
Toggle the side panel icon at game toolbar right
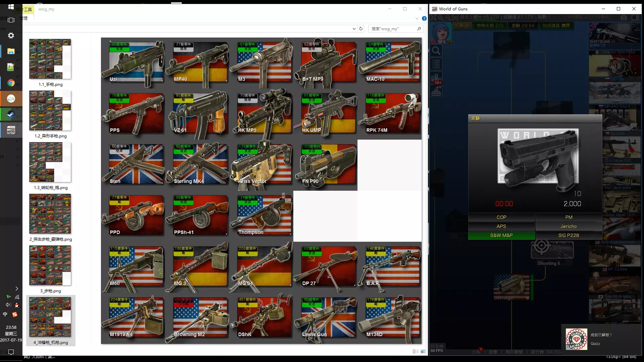pyautogui.click(x=635, y=17)
